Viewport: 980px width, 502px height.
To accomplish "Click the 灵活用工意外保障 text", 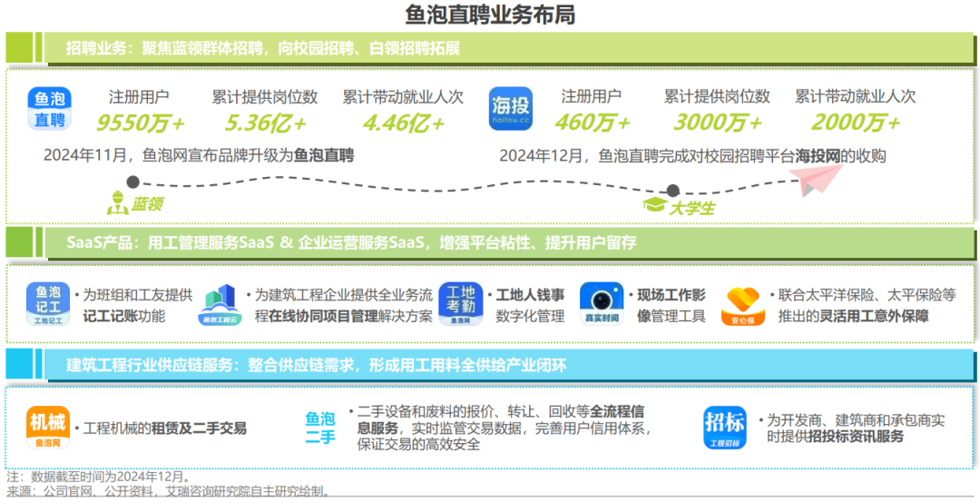I will coord(875,316).
